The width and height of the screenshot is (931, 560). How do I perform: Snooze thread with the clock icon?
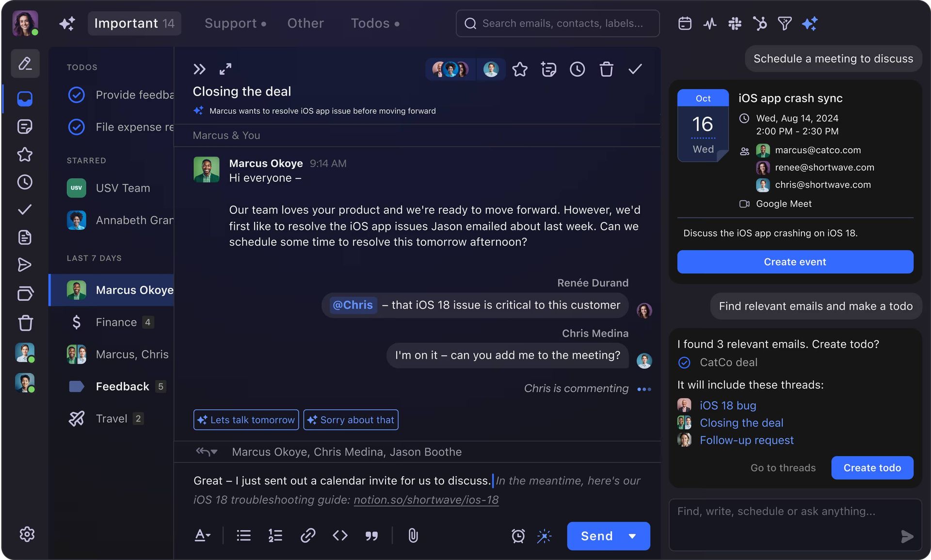tap(577, 69)
